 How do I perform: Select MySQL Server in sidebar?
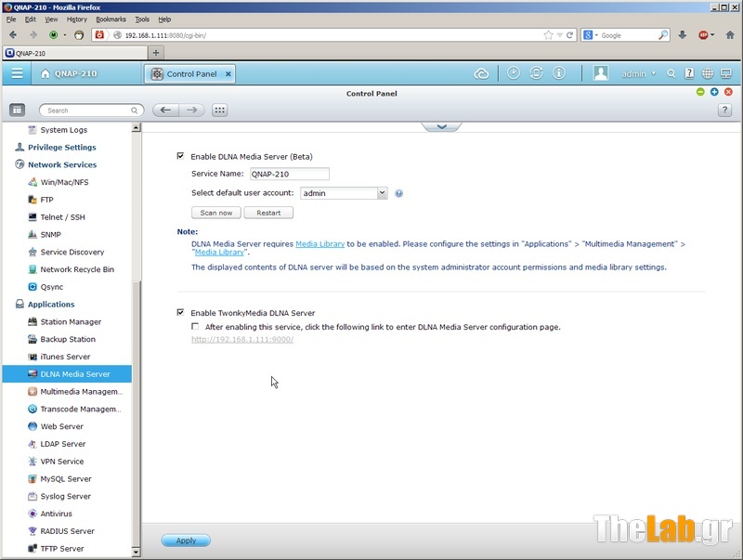66,479
